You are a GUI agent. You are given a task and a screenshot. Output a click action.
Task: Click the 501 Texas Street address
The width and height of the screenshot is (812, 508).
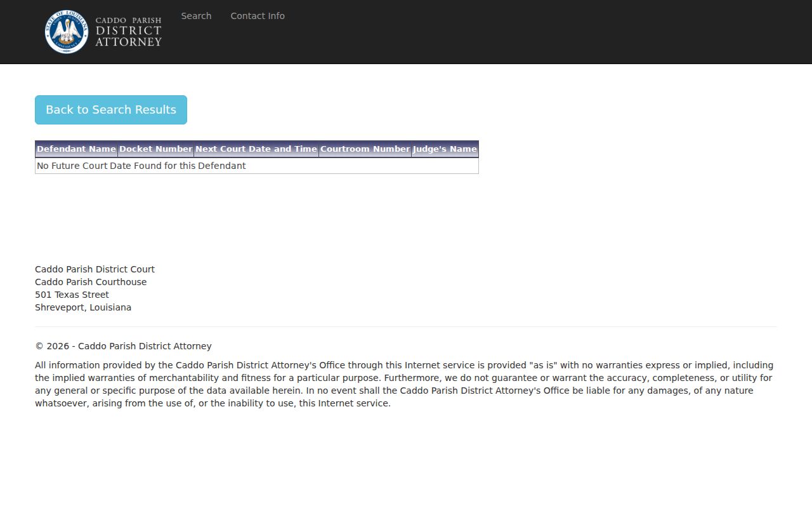pos(72,295)
